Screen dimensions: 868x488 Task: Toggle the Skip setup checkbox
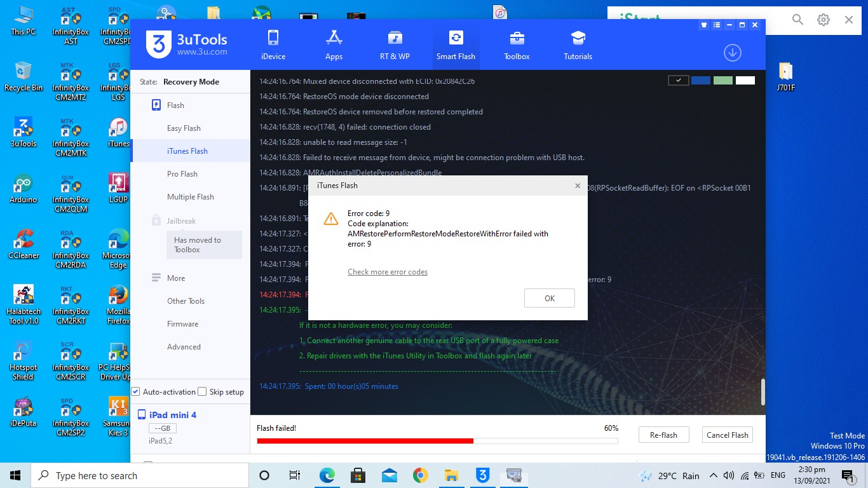202,391
